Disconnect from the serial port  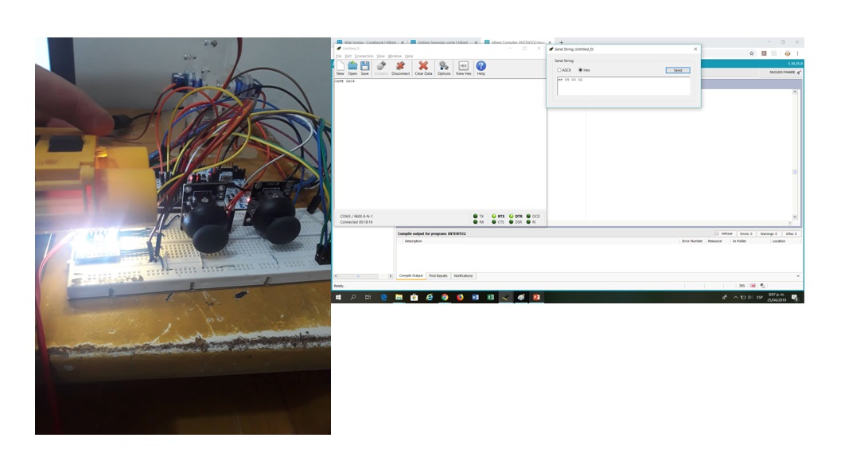tap(400, 68)
